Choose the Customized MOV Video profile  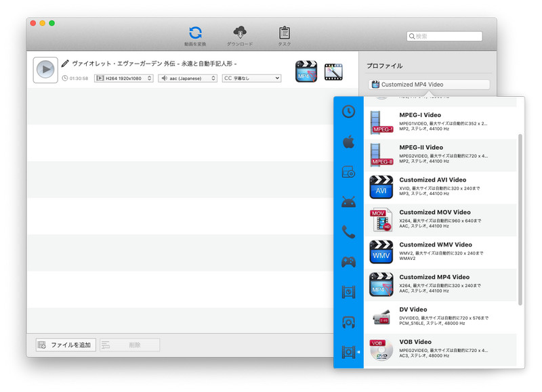(x=440, y=220)
